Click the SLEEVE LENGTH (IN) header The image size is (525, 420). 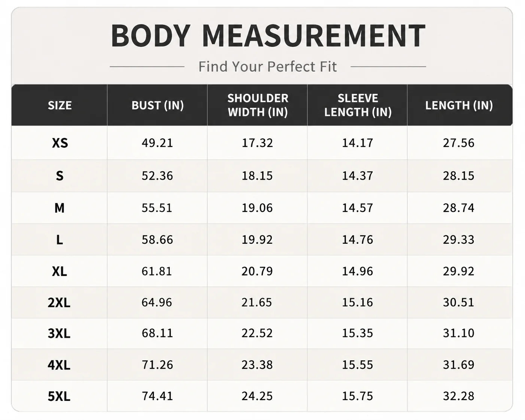(358, 105)
